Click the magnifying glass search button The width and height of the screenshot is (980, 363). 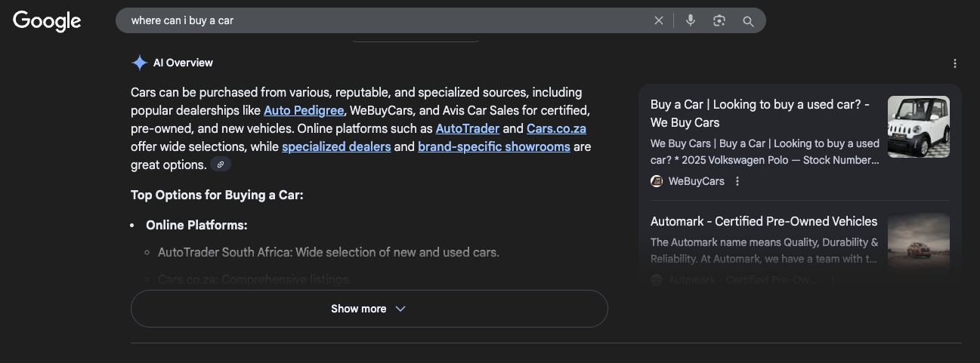point(748,21)
